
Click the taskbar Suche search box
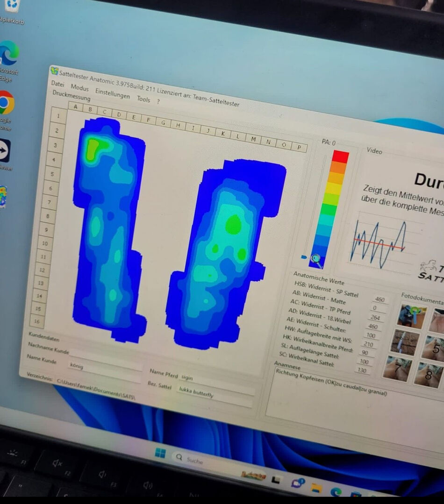pyautogui.click(x=195, y=460)
